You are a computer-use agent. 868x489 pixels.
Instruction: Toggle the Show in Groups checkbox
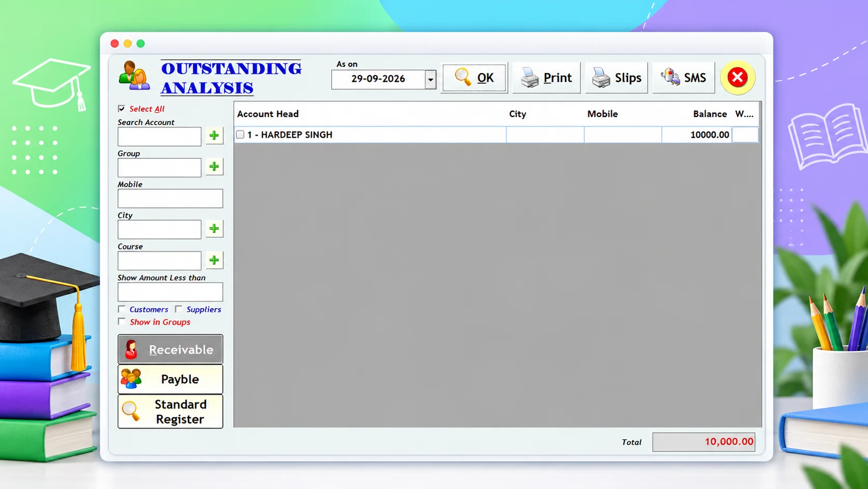tap(121, 322)
